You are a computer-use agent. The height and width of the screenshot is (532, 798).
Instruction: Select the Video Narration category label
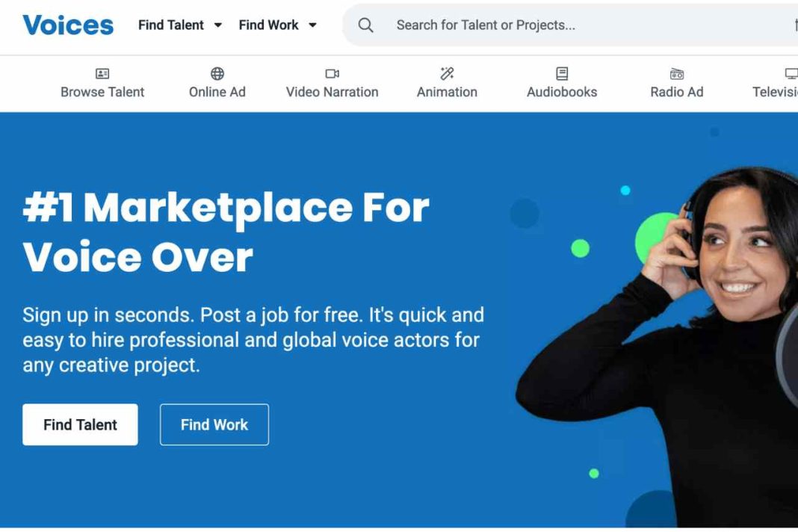point(332,92)
